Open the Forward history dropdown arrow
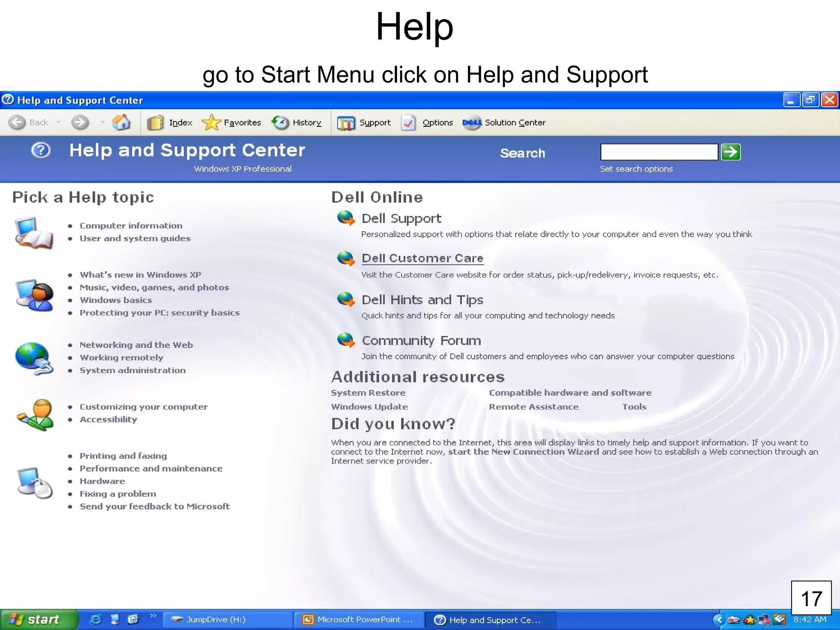The width and height of the screenshot is (840, 630). [103, 122]
